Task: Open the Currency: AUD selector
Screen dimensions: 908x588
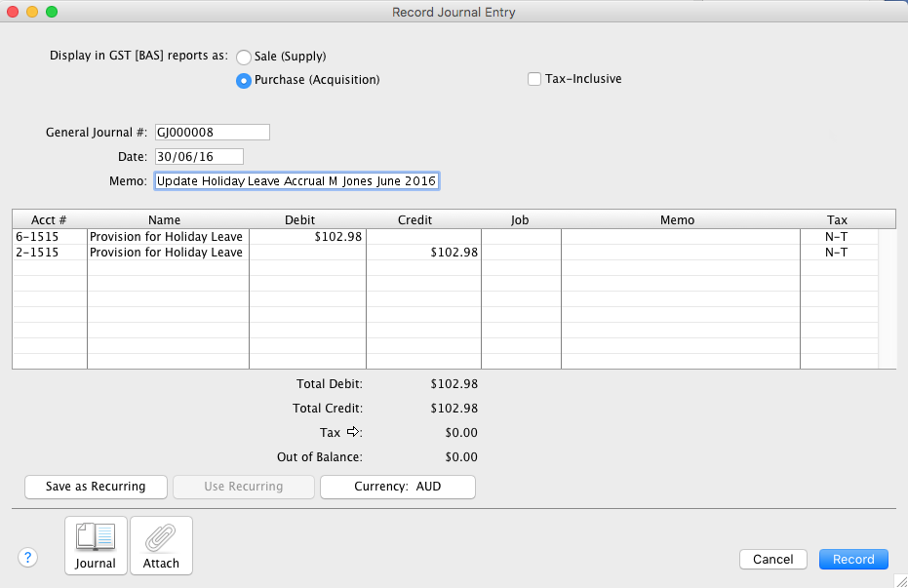Action: 398,487
